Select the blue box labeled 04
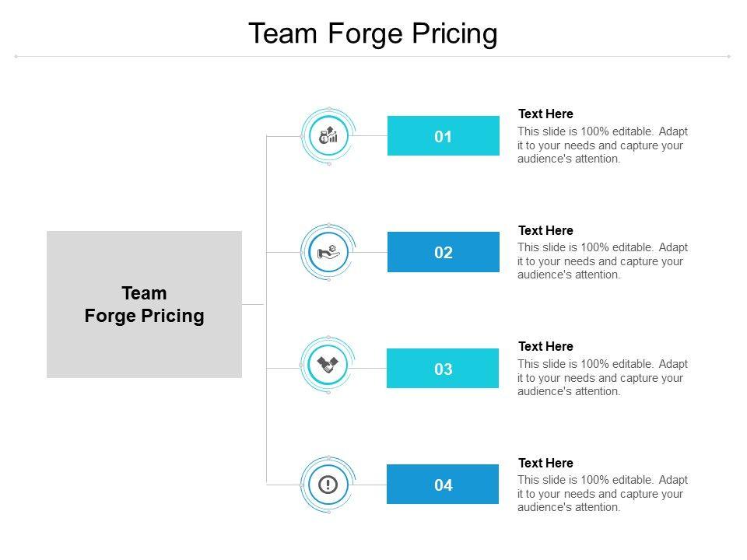The height and width of the screenshot is (560, 747). point(443,485)
